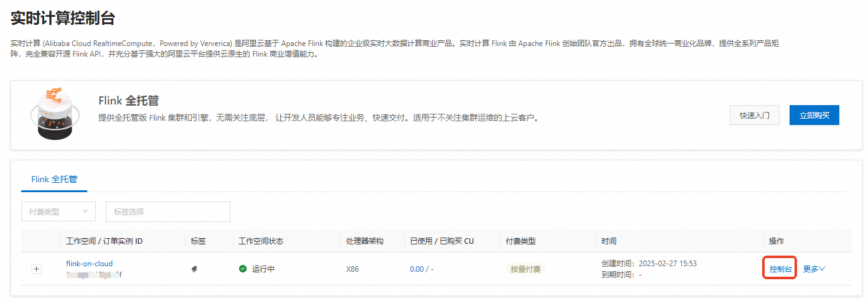Open the flink-on-cloud workspace link

(90, 264)
